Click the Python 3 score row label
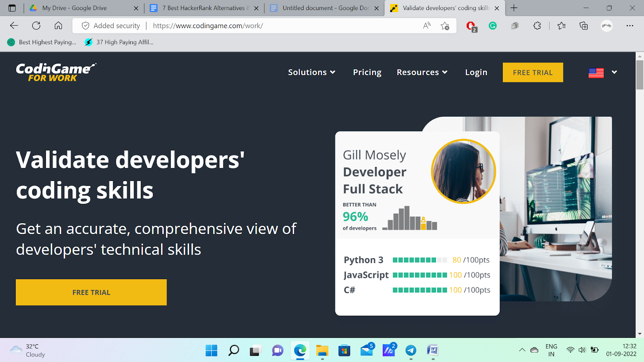The image size is (644, 362). click(x=363, y=260)
